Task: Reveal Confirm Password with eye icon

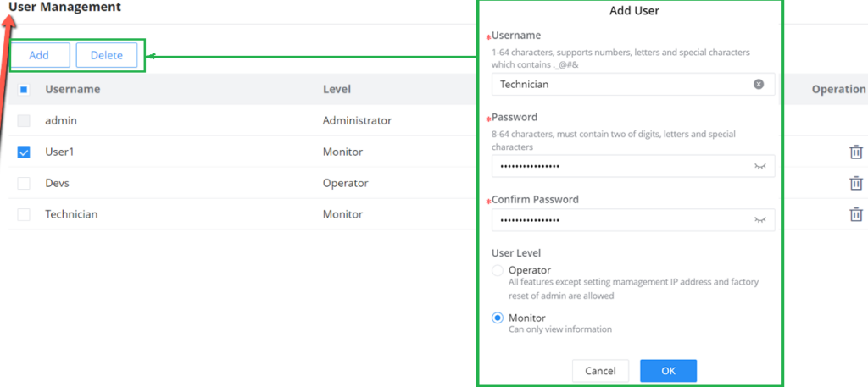Action: pos(760,220)
